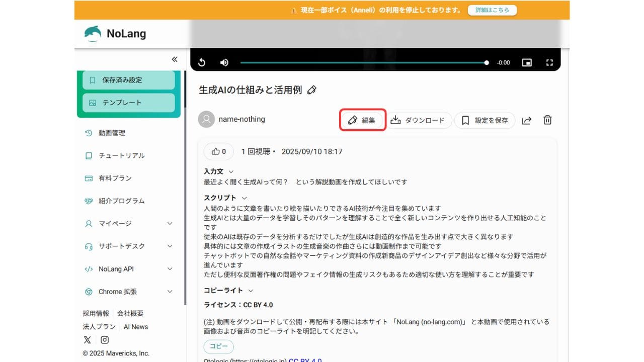Mute video using the speaker icon
644x362 pixels.
224,62
